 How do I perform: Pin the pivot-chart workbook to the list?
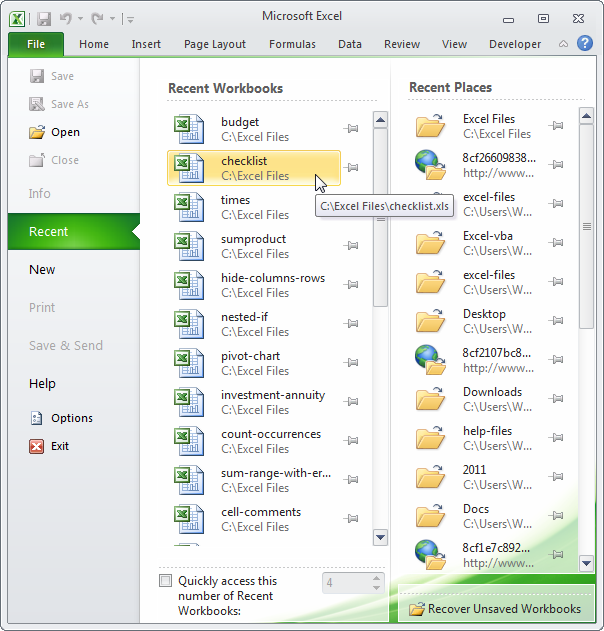coord(351,363)
